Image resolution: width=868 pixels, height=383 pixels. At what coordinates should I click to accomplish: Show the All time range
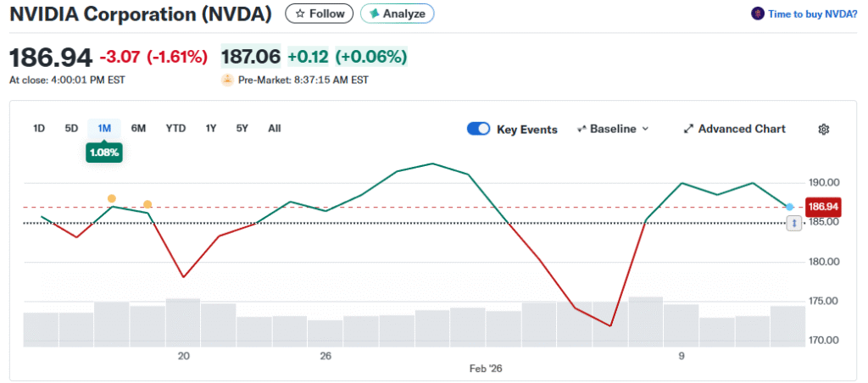pos(275,128)
